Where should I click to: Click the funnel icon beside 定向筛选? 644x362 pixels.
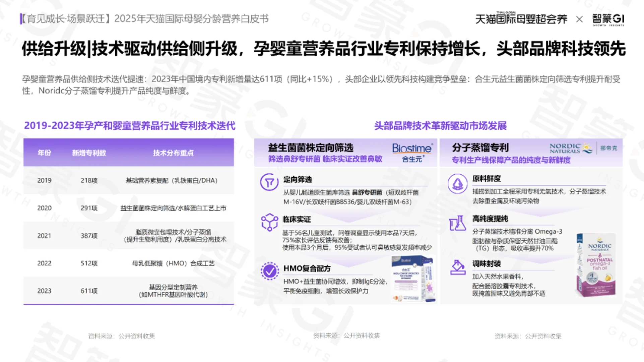click(x=269, y=182)
